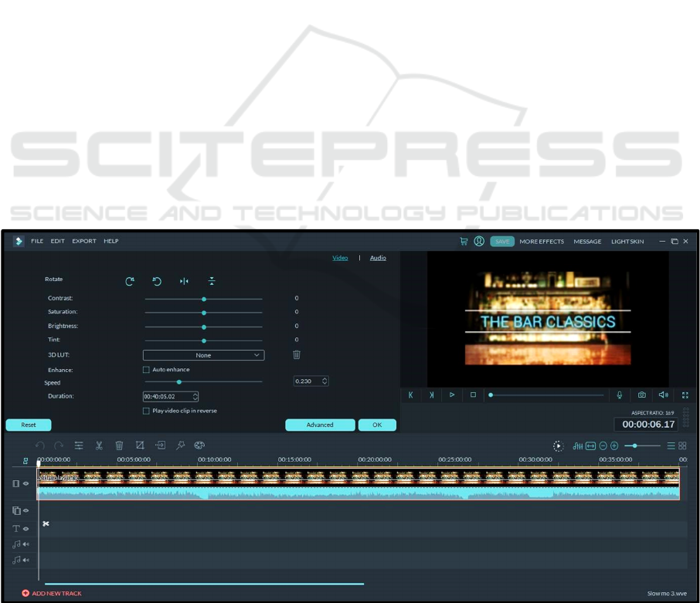Flip the clip horizontally
This screenshot has width=700, height=603.
coord(184,282)
